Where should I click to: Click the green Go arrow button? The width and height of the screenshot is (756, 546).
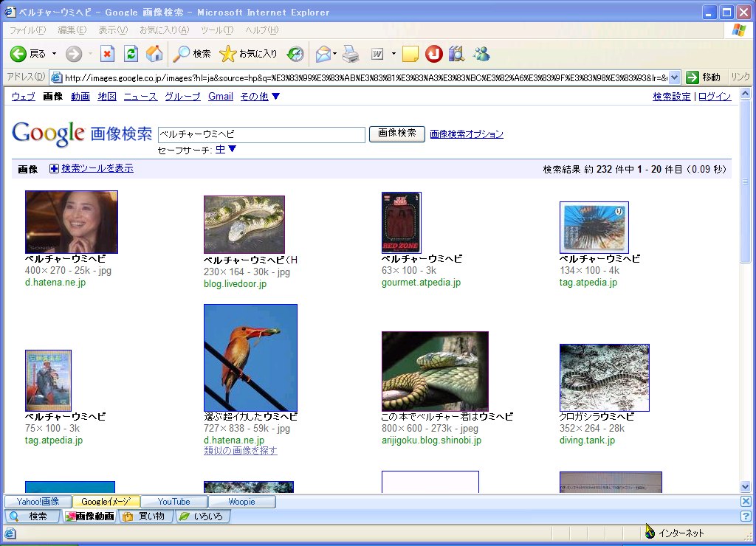(x=693, y=77)
